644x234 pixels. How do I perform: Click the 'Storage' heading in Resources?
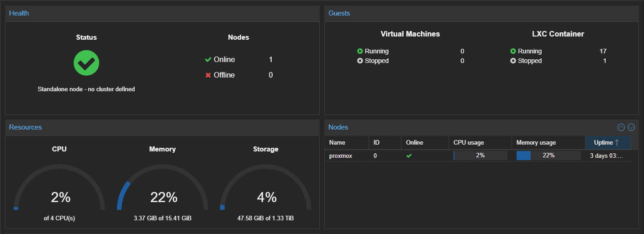266,149
